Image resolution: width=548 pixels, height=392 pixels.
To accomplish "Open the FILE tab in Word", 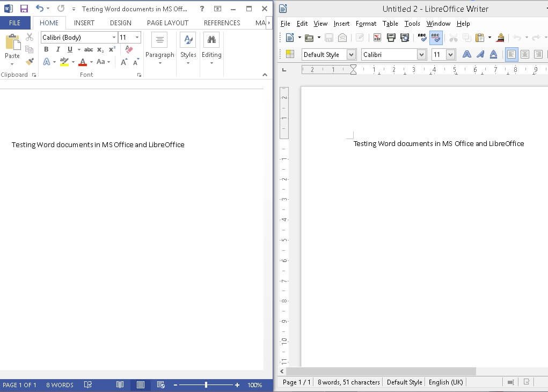I will coord(14,23).
